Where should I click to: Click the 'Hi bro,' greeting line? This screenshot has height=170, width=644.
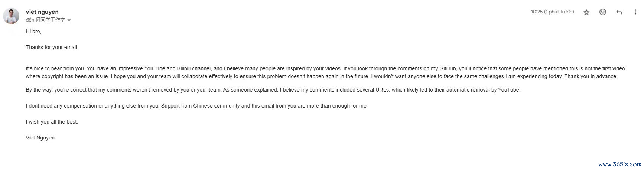(x=33, y=32)
